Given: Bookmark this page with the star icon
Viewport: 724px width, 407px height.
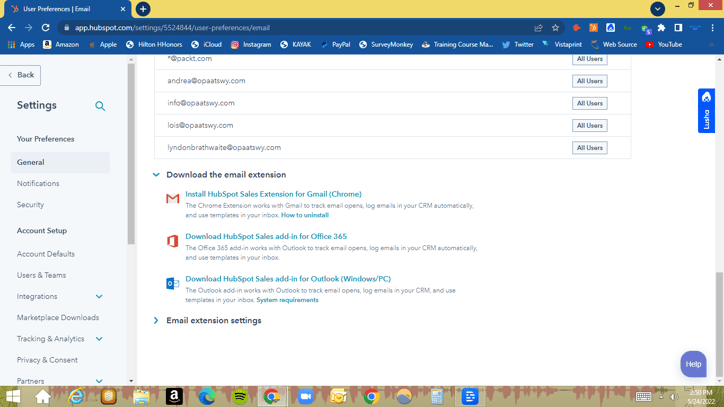Looking at the screenshot, I should tap(555, 28).
